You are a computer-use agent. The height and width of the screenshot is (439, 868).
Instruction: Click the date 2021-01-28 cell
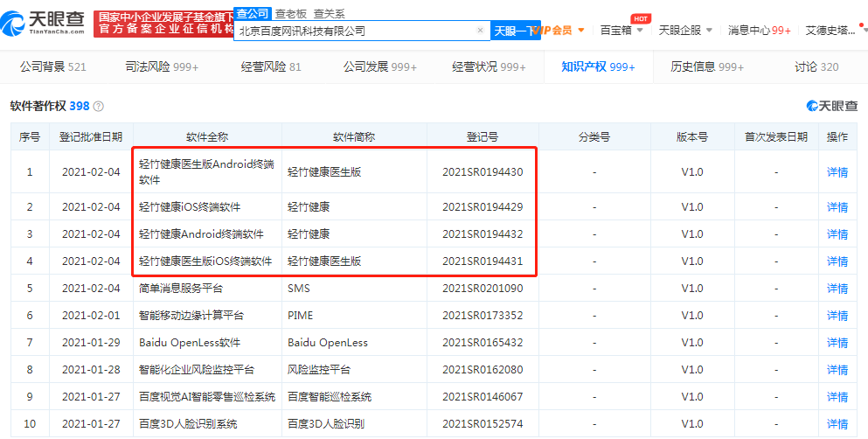coord(91,370)
